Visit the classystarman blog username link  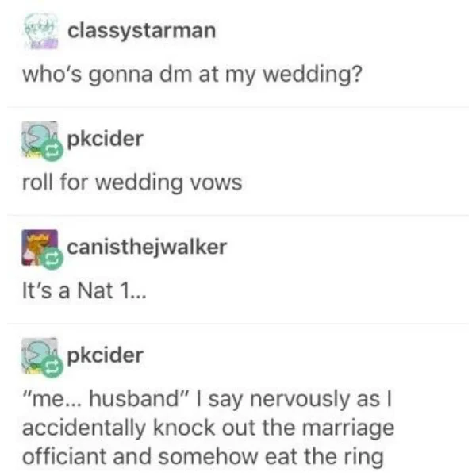141,31
